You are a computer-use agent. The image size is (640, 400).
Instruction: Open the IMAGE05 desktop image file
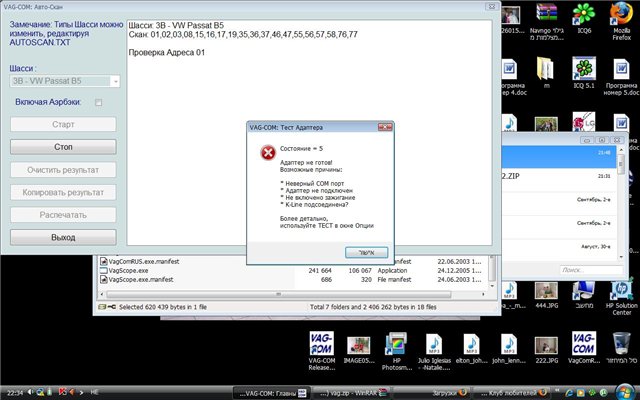[359, 350]
